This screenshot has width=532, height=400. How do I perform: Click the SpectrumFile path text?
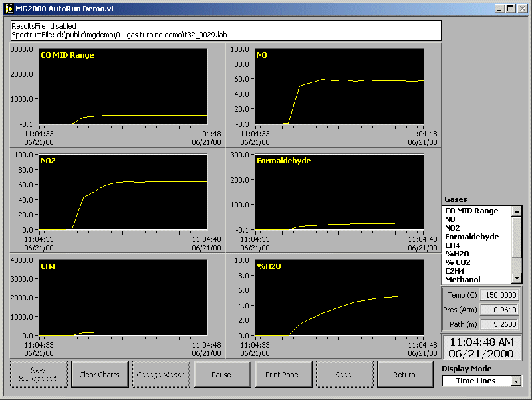[x=119, y=35]
